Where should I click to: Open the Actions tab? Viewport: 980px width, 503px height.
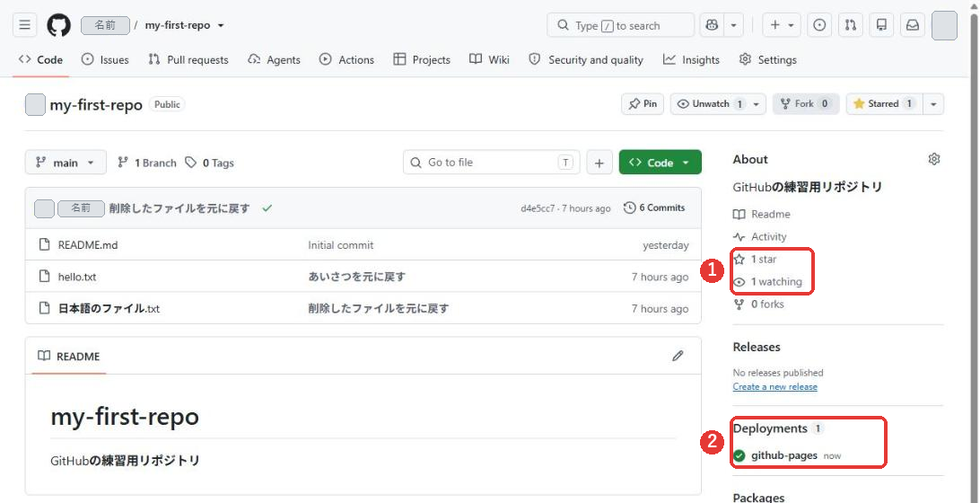point(346,60)
